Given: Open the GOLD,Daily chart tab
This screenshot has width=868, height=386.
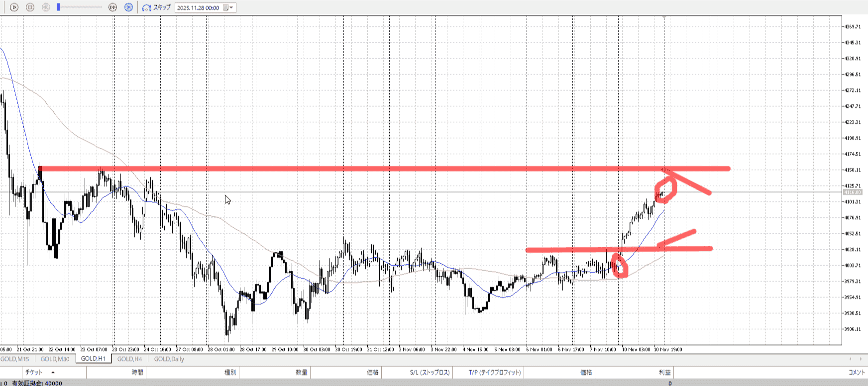Looking at the screenshot, I should click(169, 359).
